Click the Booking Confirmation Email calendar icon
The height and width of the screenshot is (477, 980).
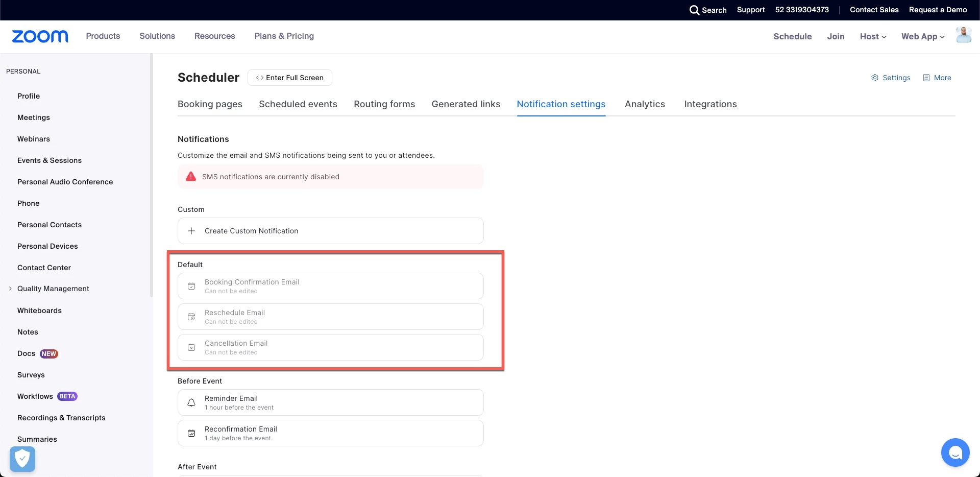(191, 286)
